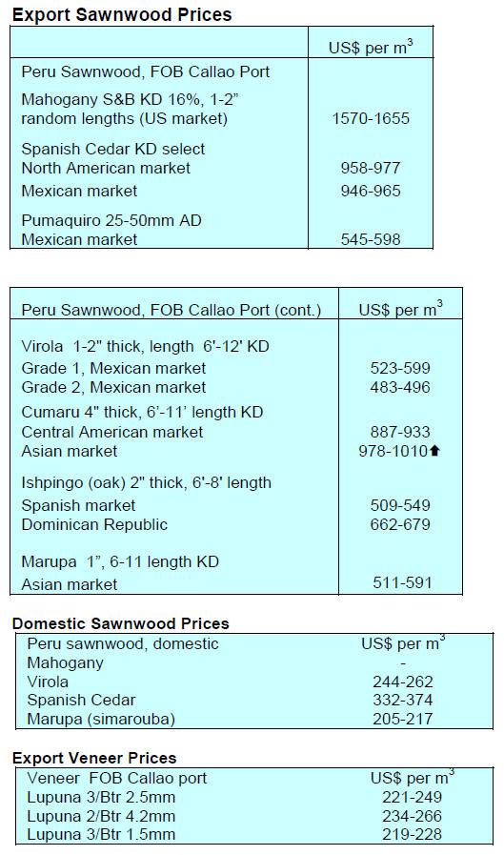Select the Mexican market value 946-965
The width and height of the screenshot is (504, 855).
click(371, 191)
